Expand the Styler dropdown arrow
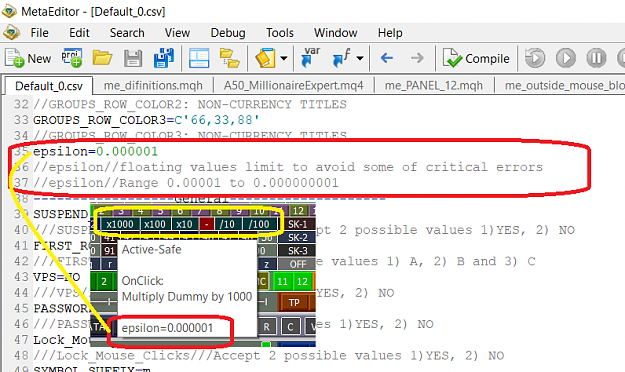The image size is (625, 372). pyautogui.click(x=284, y=58)
